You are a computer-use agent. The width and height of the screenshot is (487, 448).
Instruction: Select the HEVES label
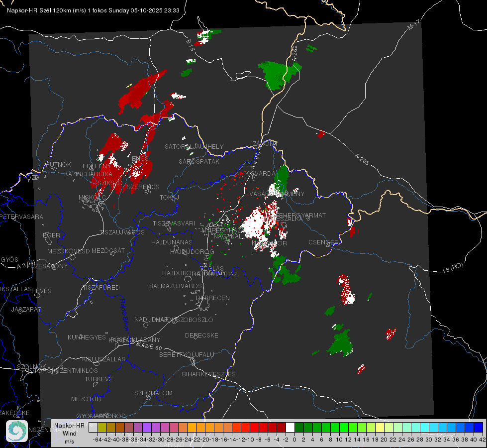click(x=42, y=291)
